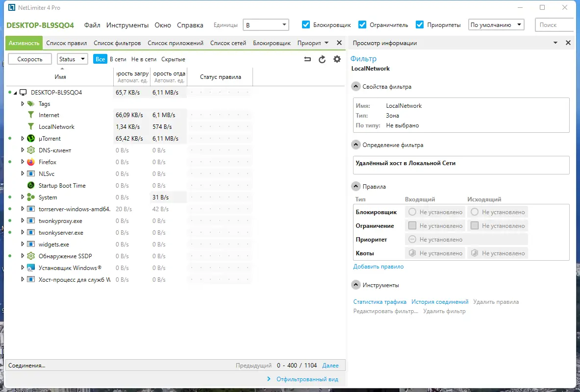This screenshot has height=392, width=580.
Task: Set outgoing Блокировщик rule radio button
Action: tap(475, 212)
